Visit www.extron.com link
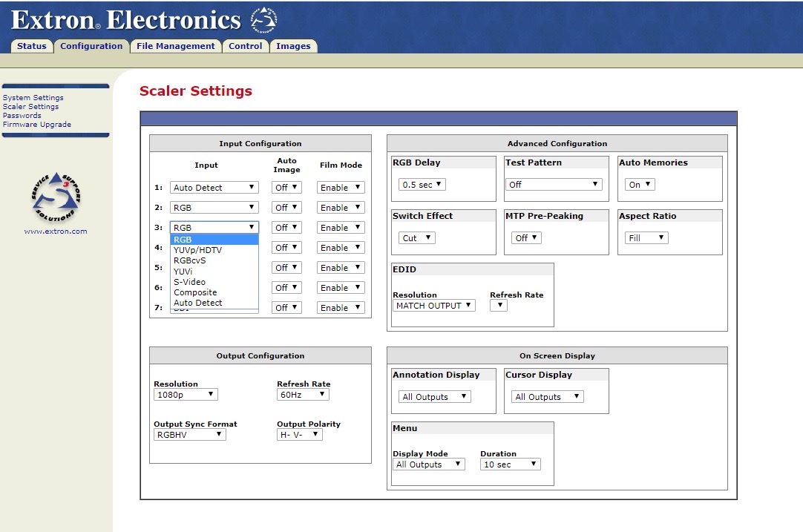Image resolution: width=803 pixels, height=532 pixels. 56,231
